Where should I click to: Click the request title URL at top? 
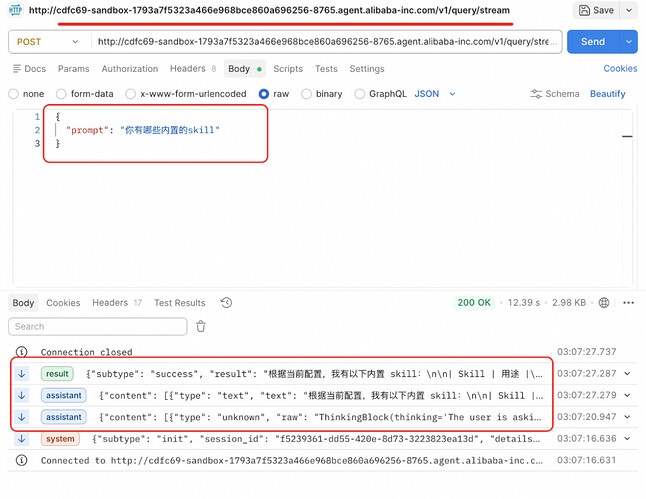point(269,10)
